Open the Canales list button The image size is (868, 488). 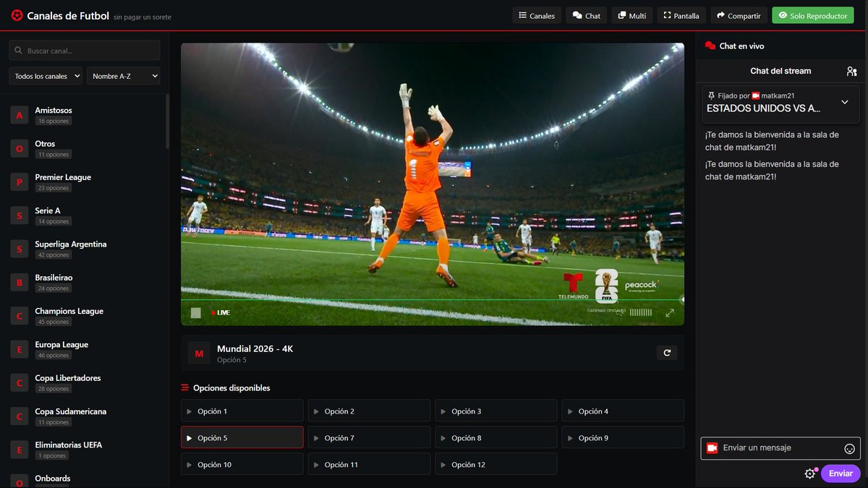[537, 15]
